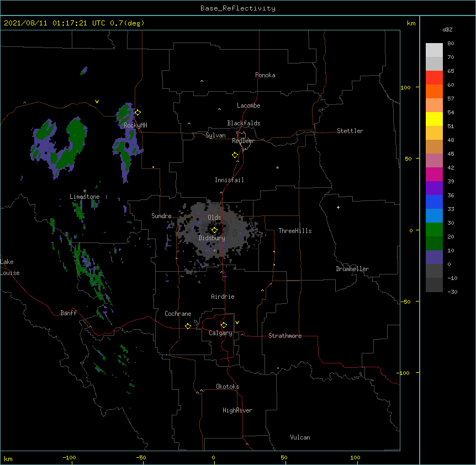
Task: Click the white cross marker west of Drumheller
Action: pyautogui.click(x=338, y=207)
